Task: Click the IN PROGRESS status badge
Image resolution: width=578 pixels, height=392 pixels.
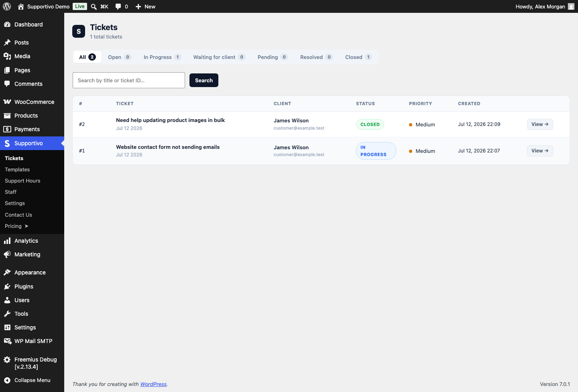Action: point(376,151)
